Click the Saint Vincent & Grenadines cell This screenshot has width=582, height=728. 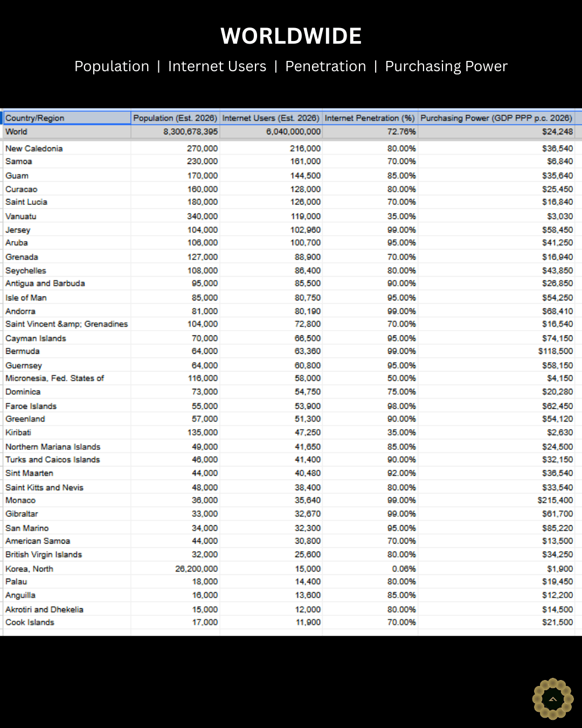[66, 324]
